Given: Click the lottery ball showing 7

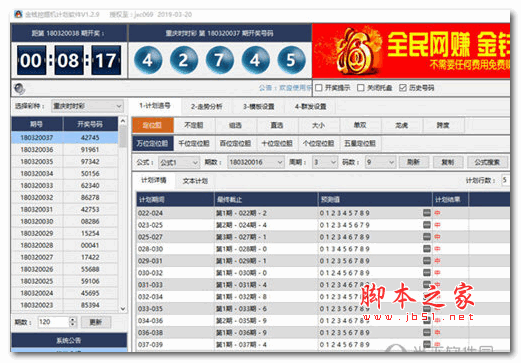Looking at the screenshot, I should [219, 60].
